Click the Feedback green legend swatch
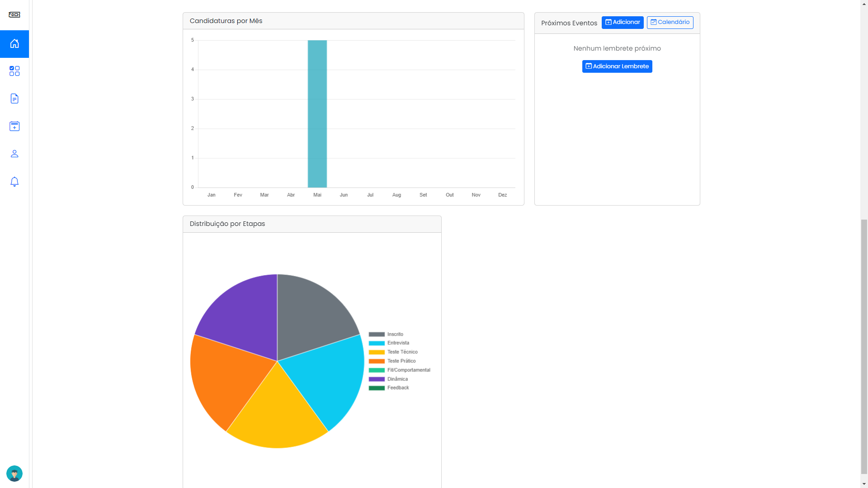This screenshot has height=488, width=868. [x=377, y=388]
